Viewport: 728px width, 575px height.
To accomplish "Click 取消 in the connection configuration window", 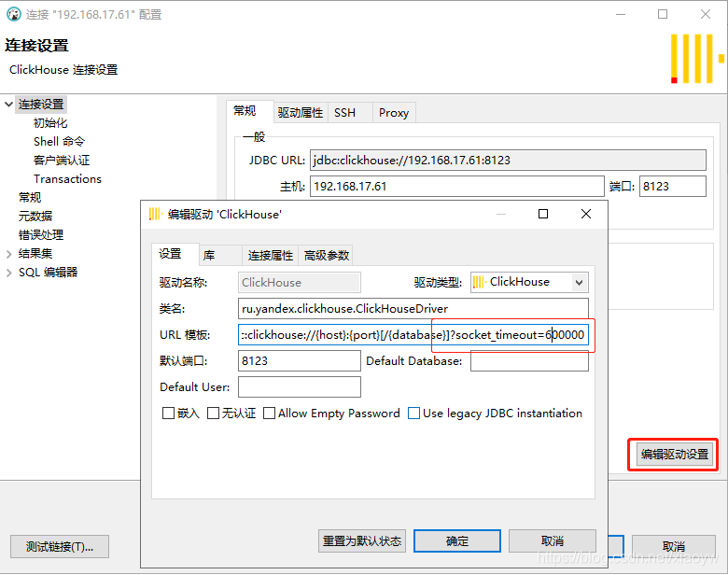I will pos(674,547).
